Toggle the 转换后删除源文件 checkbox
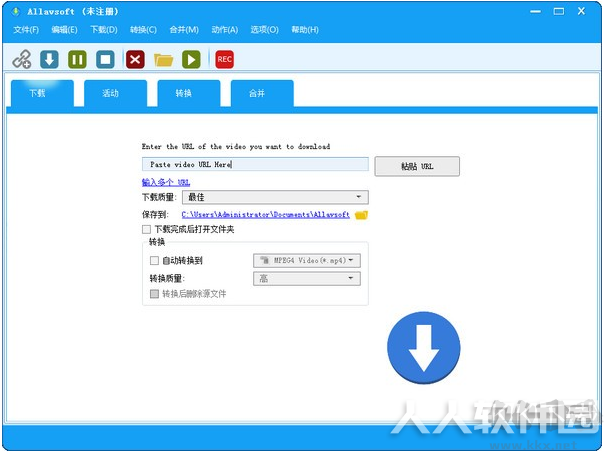The image size is (604, 452). (154, 294)
